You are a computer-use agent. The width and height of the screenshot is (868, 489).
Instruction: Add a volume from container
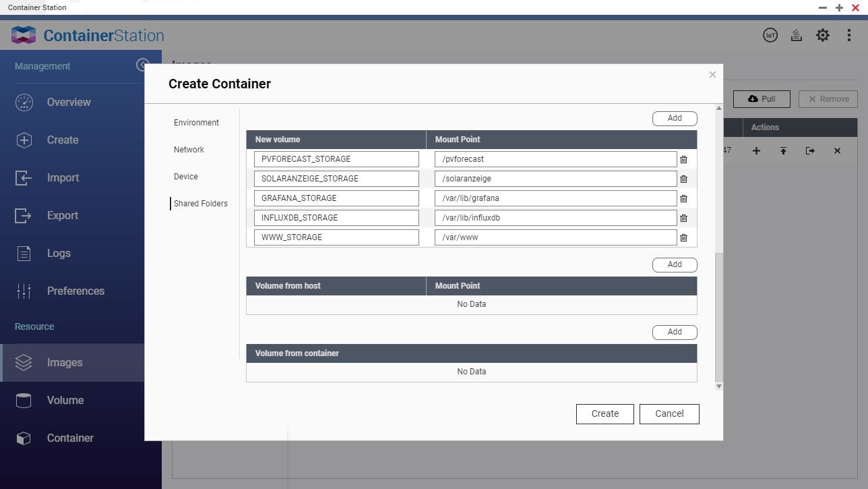674,332
